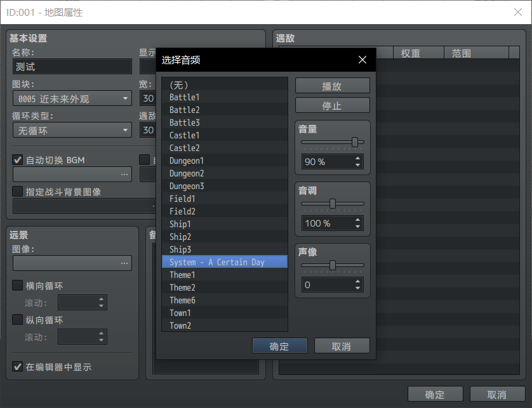Screen dimensions: 532x408
Task: Click 取消 at bottom of 地图属性 window
Action: [497, 394]
